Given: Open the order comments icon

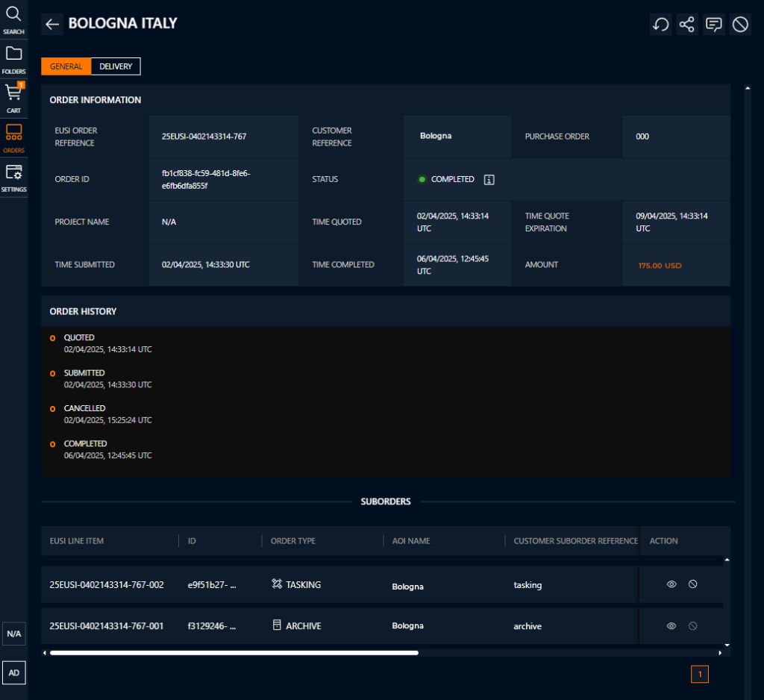Looking at the screenshot, I should 714,25.
